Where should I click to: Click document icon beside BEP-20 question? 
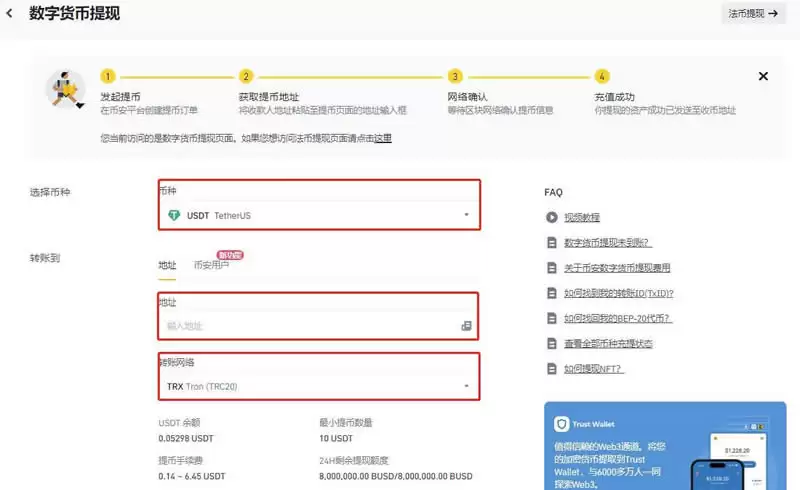click(x=552, y=318)
